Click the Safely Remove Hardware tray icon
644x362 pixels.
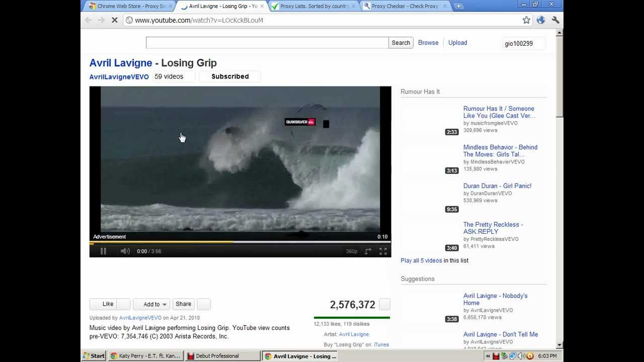click(x=504, y=356)
